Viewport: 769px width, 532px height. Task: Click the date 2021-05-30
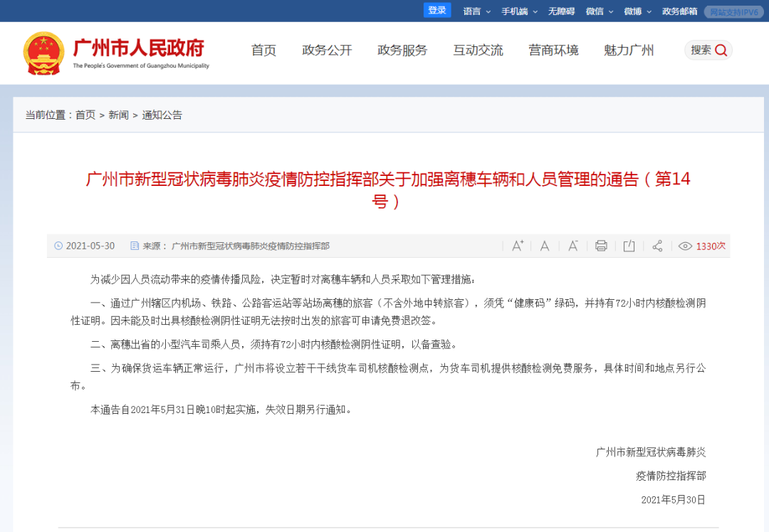pyautogui.click(x=90, y=246)
